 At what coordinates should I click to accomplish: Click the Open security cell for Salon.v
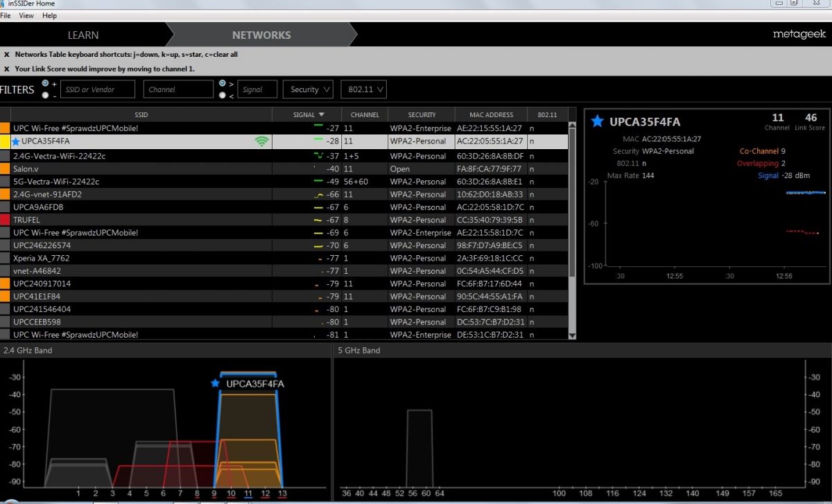click(400, 168)
